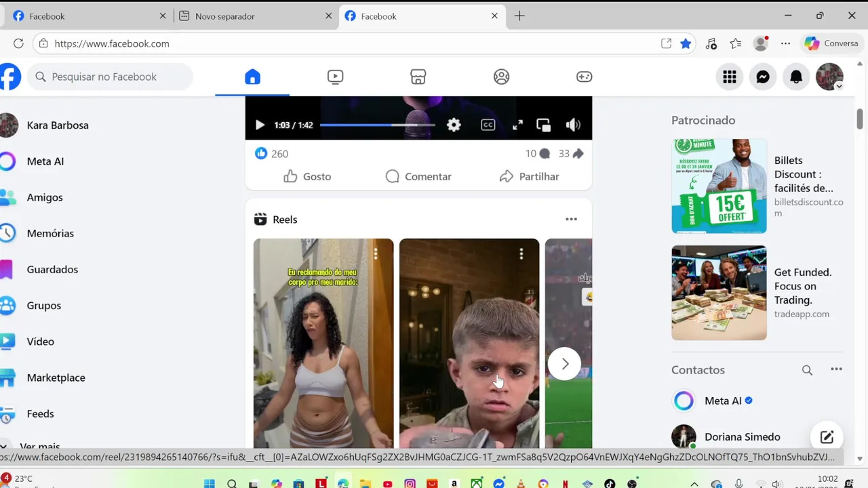The height and width of the screenshot is (488, 868).
Task: Click the address bar URL
Action: pos(112,43)
